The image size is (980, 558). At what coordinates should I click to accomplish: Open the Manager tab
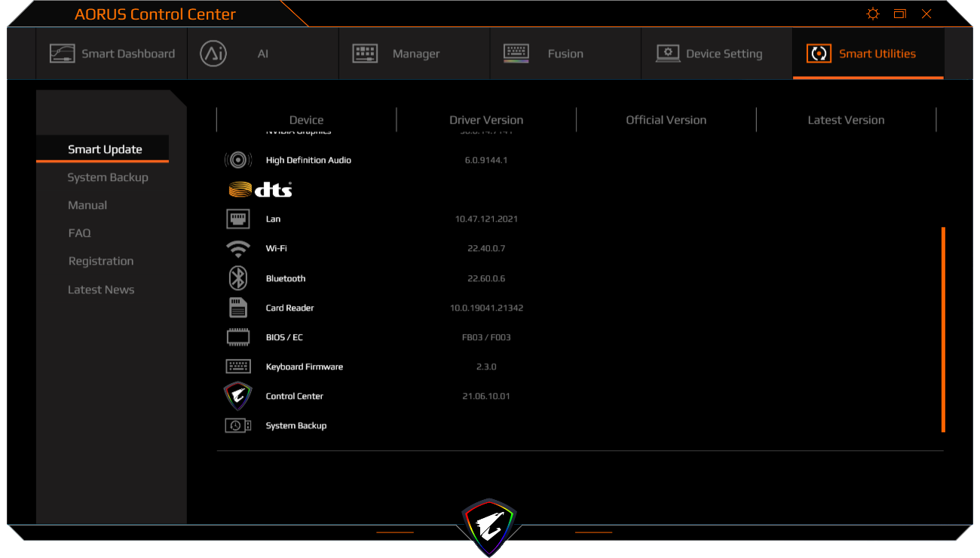pos(415,54)
